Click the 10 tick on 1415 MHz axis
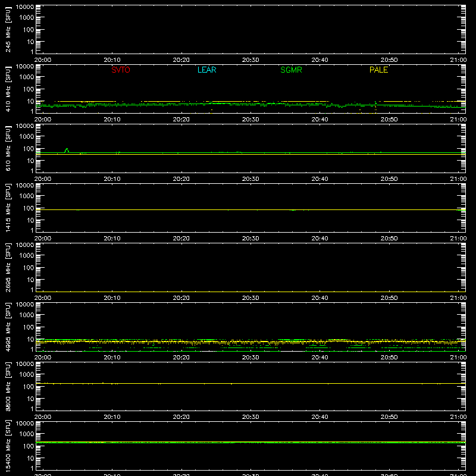Image resolution: width=476 pixels, height=476 pixels. click(30, 220)
